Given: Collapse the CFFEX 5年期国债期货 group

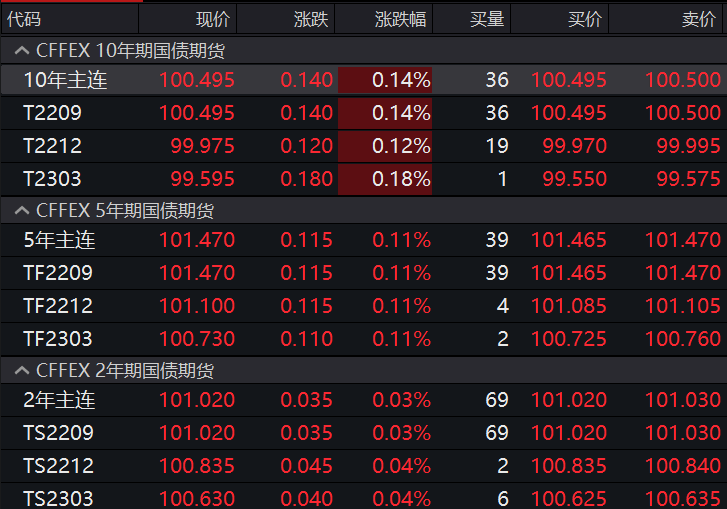Looking at the screenshot, I should click(x=20, y=210).
